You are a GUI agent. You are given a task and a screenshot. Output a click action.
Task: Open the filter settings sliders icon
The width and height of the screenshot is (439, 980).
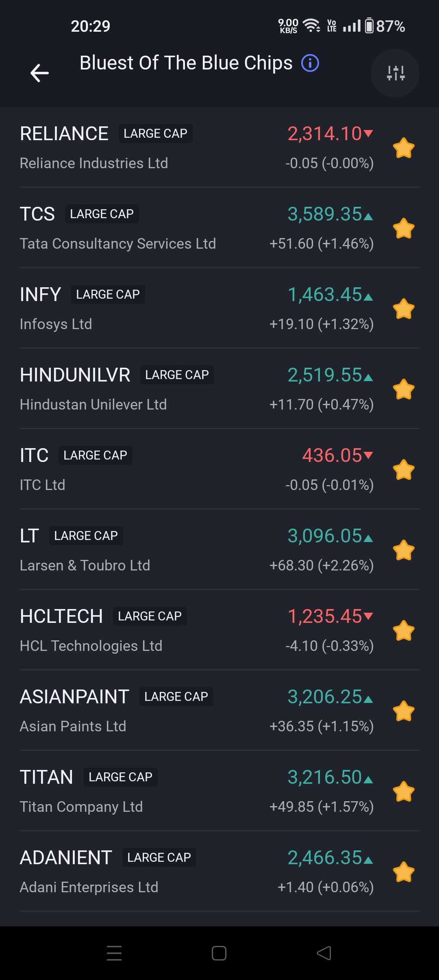(x=395, y=73)
